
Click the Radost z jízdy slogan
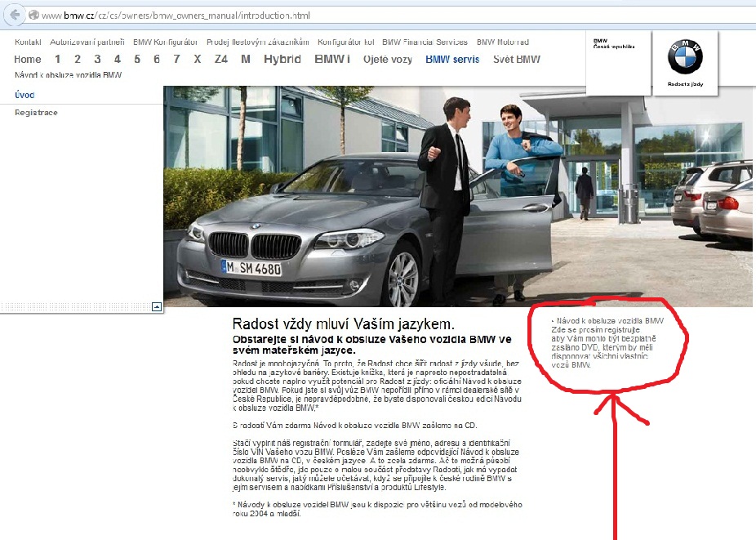tap(685, 84)
